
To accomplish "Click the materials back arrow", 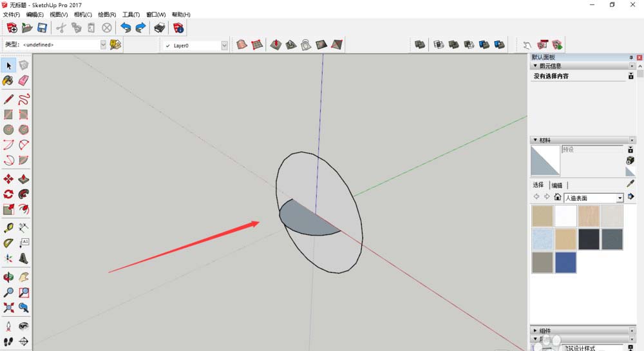I will click(x=536, y=196).
